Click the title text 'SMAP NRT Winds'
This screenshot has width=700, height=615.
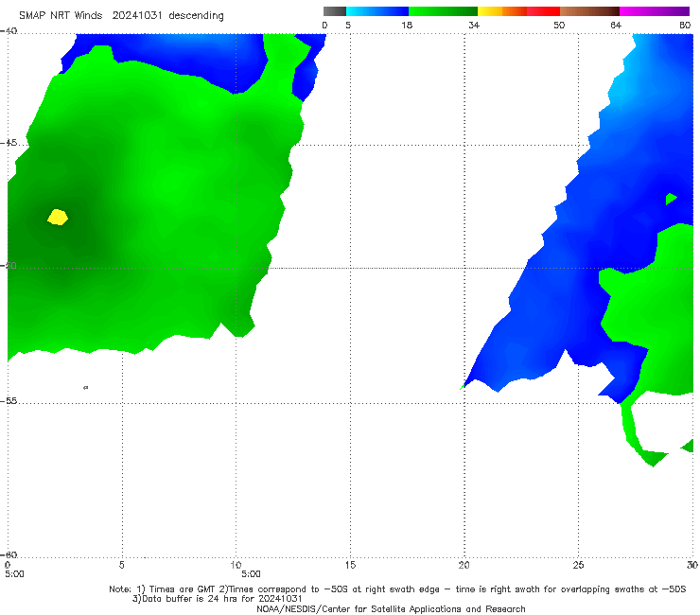[61, 15]
